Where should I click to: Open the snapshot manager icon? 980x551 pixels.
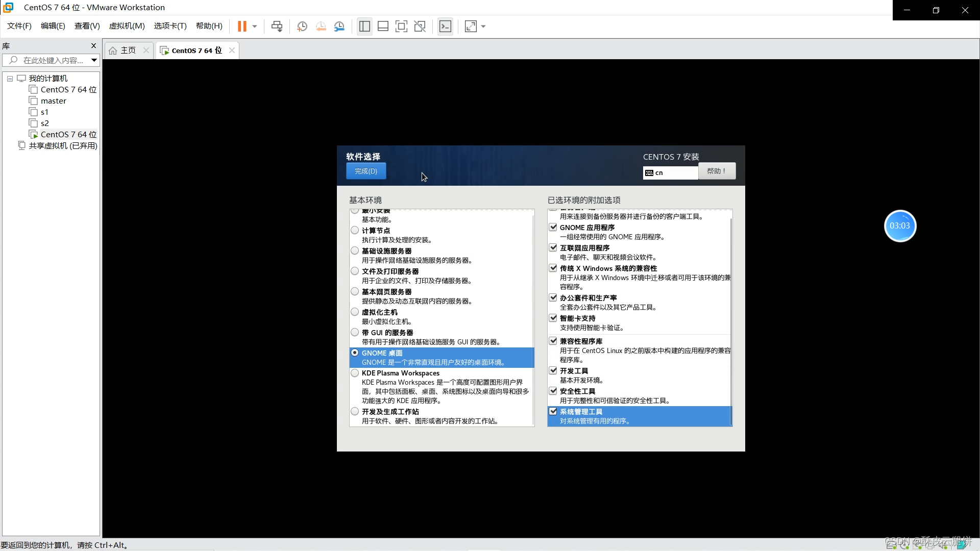pyautogui.click(x=340, y=26)
